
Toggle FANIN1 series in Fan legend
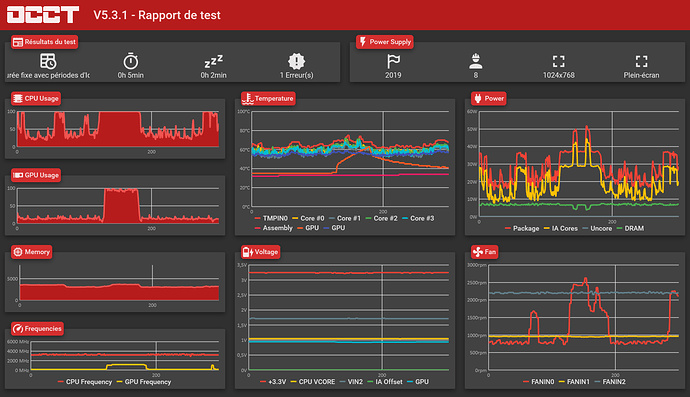574,382
